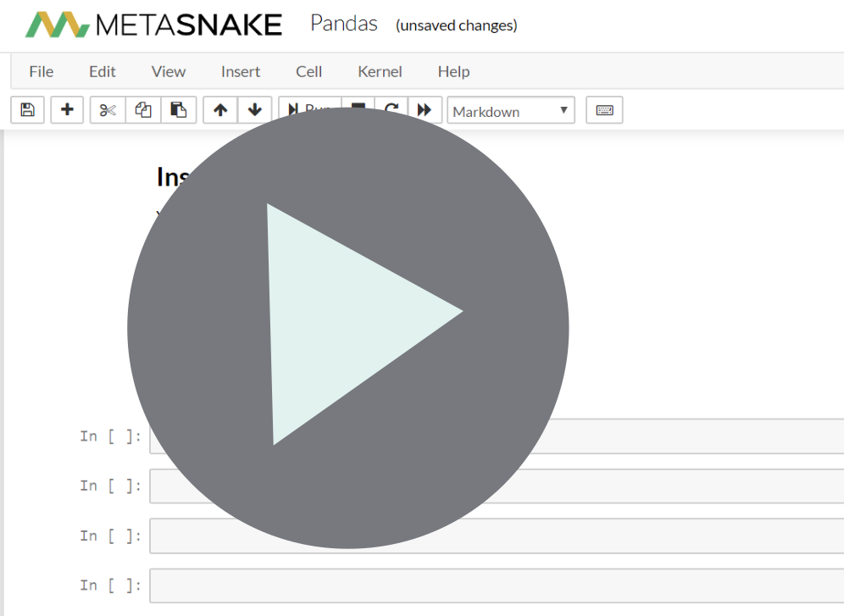Open the File menu

tap(41, 71)
